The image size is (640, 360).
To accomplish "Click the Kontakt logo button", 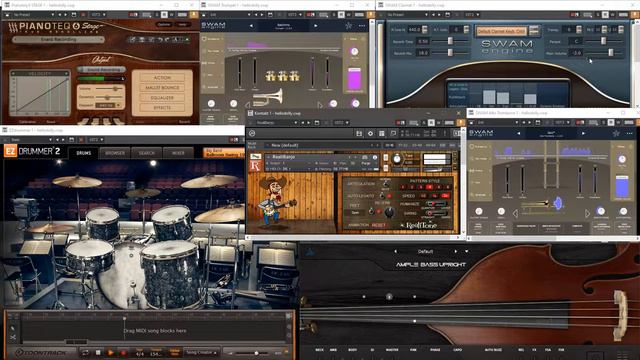I will pyautogui.click(x=252, y=133).
